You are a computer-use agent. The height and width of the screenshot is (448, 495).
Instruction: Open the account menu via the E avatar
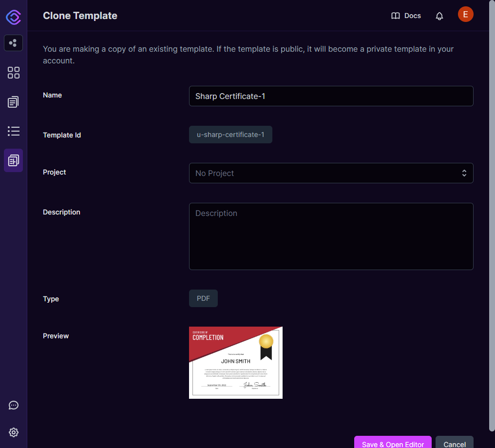[465, 14]
